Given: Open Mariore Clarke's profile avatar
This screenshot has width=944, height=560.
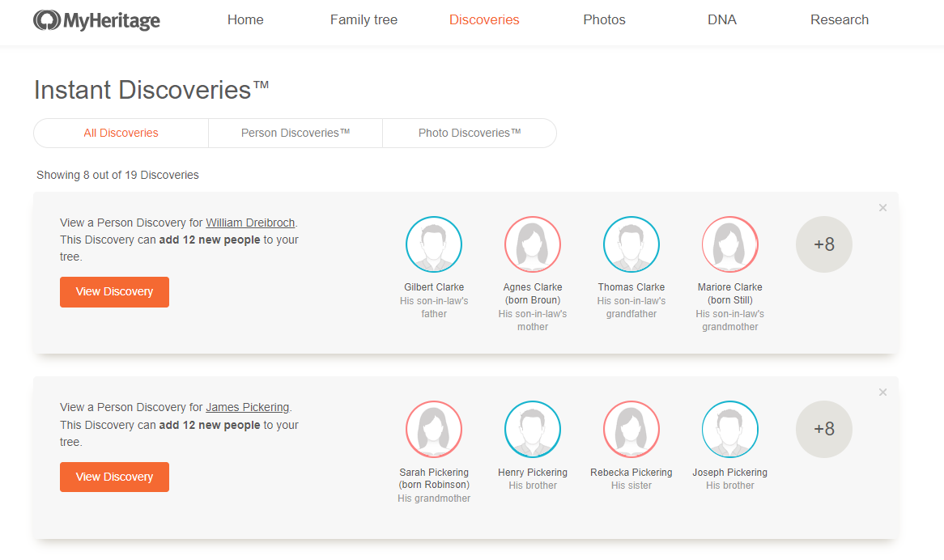Looking at the screenshot, I should [729, 244].
